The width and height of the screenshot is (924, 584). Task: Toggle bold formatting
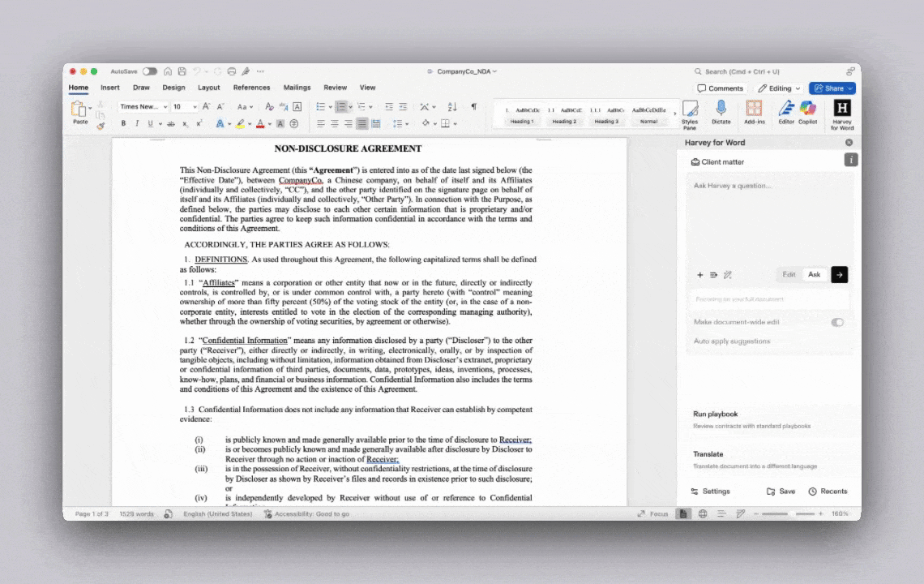tap(123, 123)
